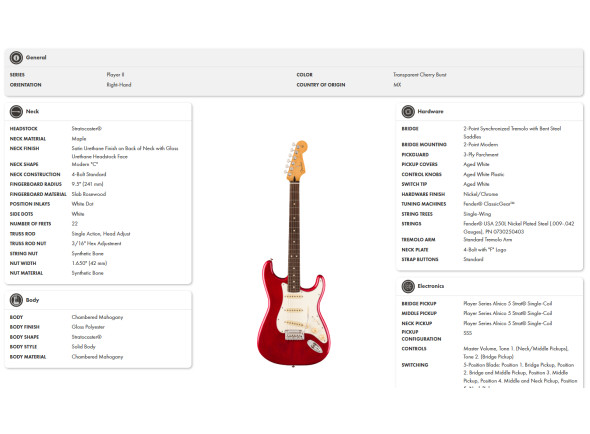This screenshot has width=590, height=434.
Task: Click the BODY FINISH label
Action: (x=24, y=327)
